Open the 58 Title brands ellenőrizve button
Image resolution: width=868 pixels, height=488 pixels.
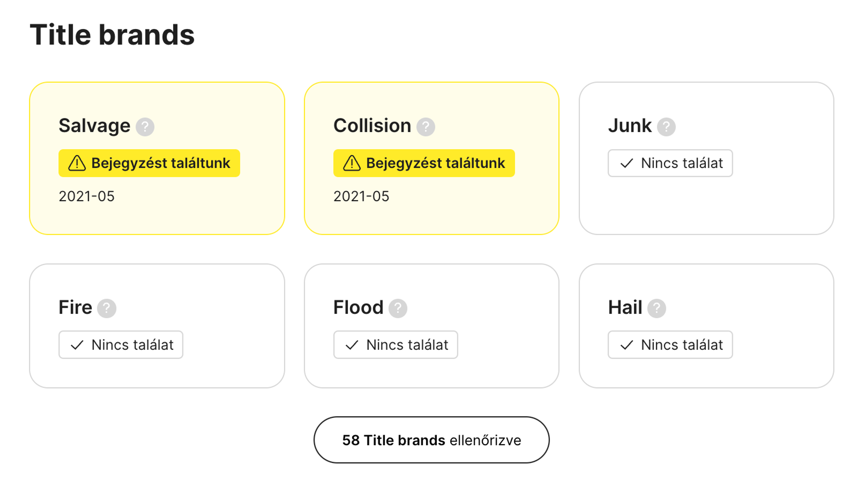[x=432, y=440]
